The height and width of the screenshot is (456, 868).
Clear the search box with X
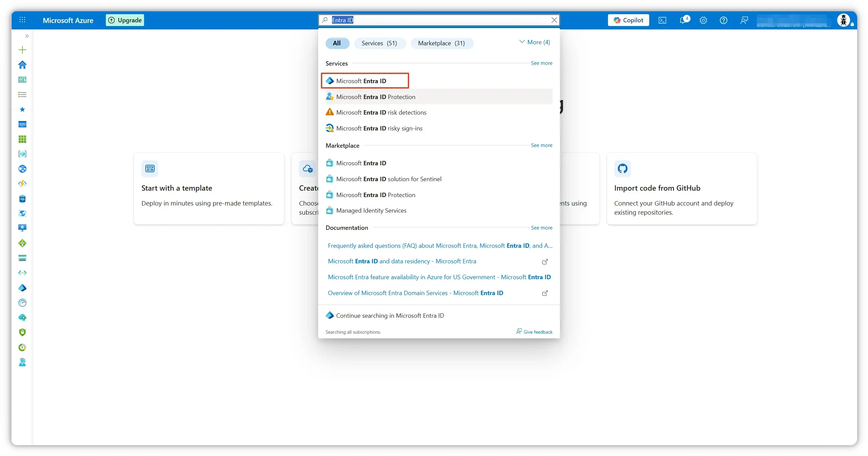554,20
